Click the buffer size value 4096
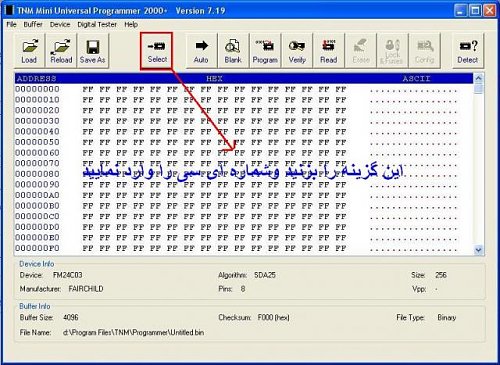 (x=71, y=317)
